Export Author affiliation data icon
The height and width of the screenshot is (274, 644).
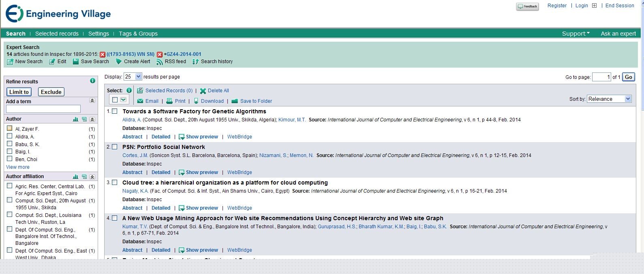(84, 177)
